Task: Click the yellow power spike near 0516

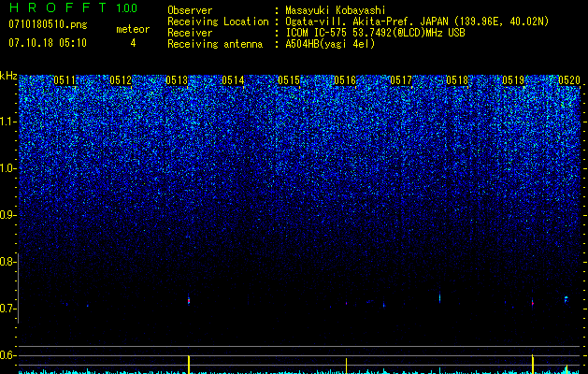Action: 346,366
